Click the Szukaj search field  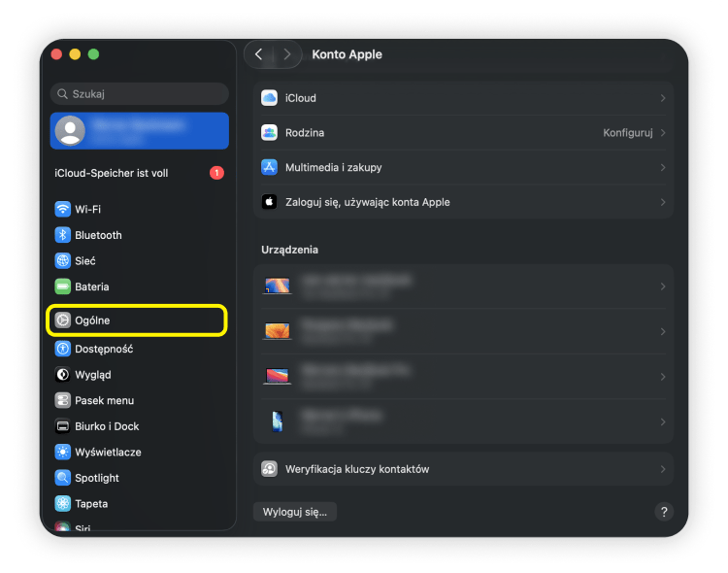(139, 94)
